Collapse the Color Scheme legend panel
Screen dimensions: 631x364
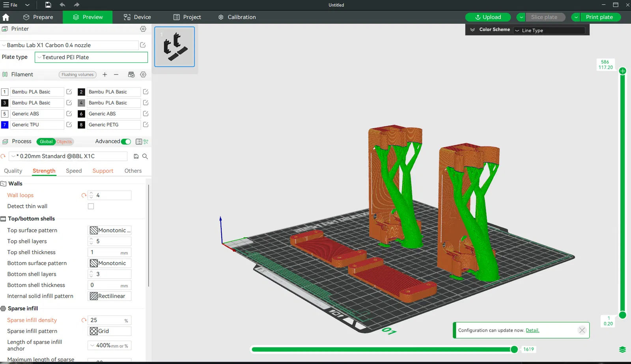[x=472, y=30]
